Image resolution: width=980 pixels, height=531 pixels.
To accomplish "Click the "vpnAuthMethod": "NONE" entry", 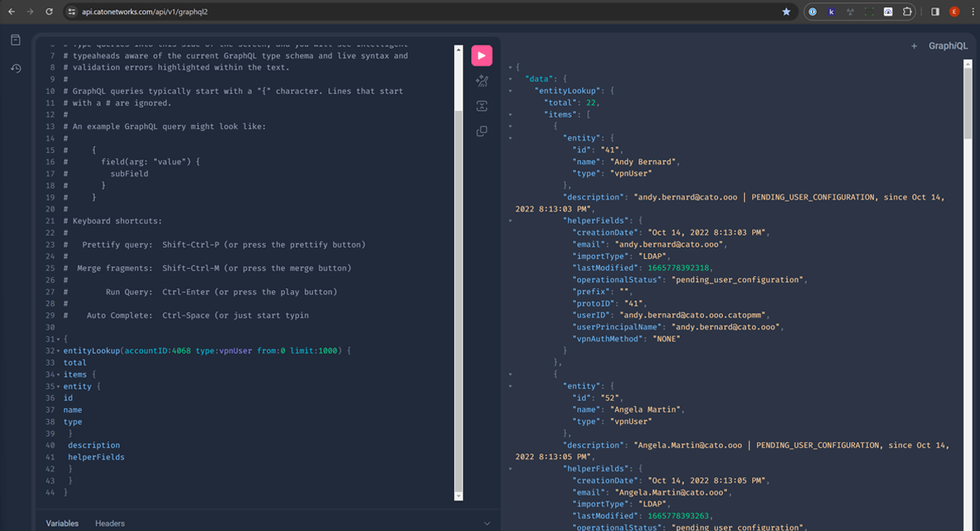I will [626, 339].
